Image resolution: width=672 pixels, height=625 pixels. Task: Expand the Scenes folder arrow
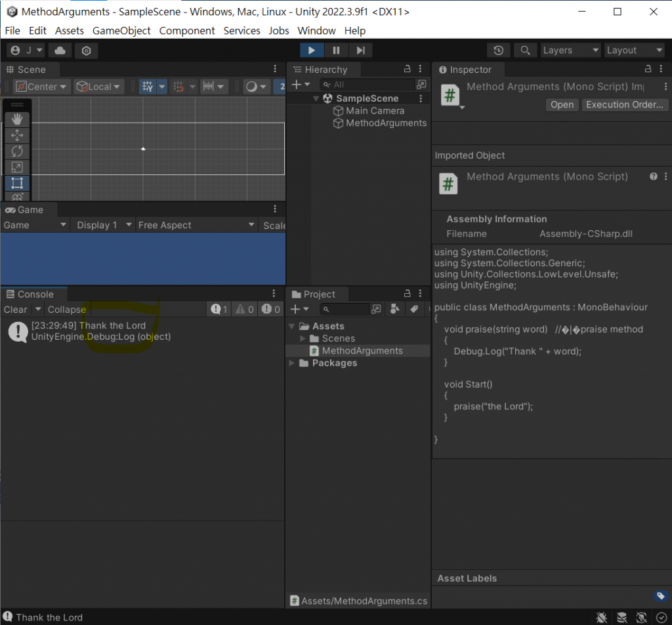coord(303,338)
